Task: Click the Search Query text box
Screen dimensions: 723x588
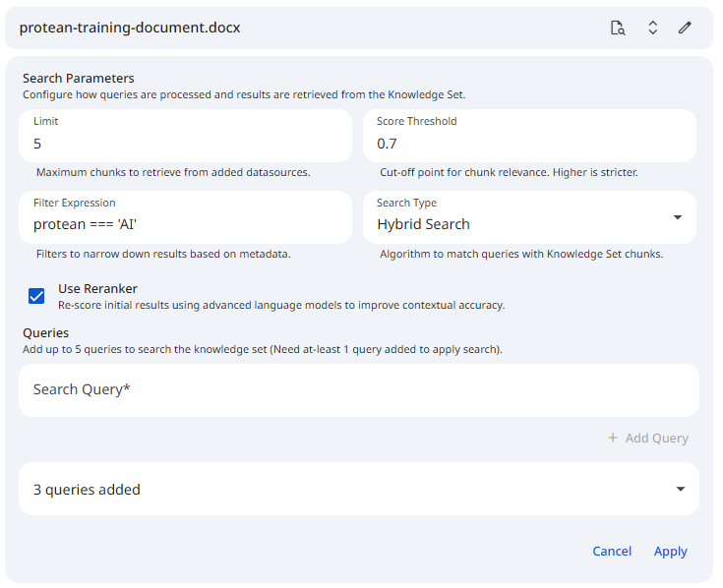Action: click(358, 389)
